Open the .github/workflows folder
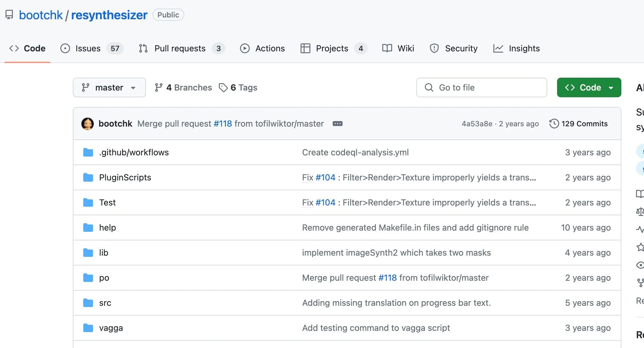This screenshot has height=348, width=644. (134, 152)
